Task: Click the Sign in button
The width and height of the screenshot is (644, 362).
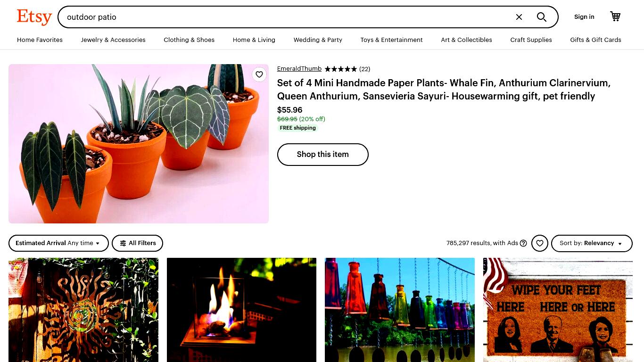Action: pyautogui.click(x=584, y=17)
